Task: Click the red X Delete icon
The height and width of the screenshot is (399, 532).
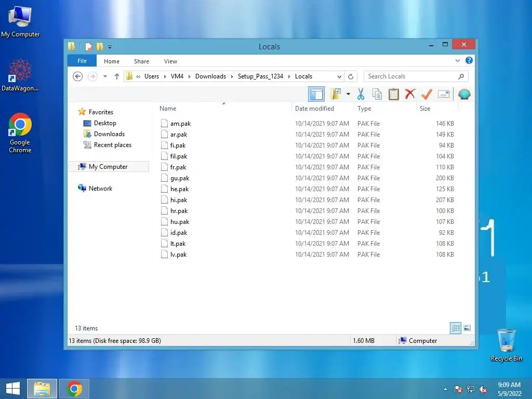Action: 410,94
